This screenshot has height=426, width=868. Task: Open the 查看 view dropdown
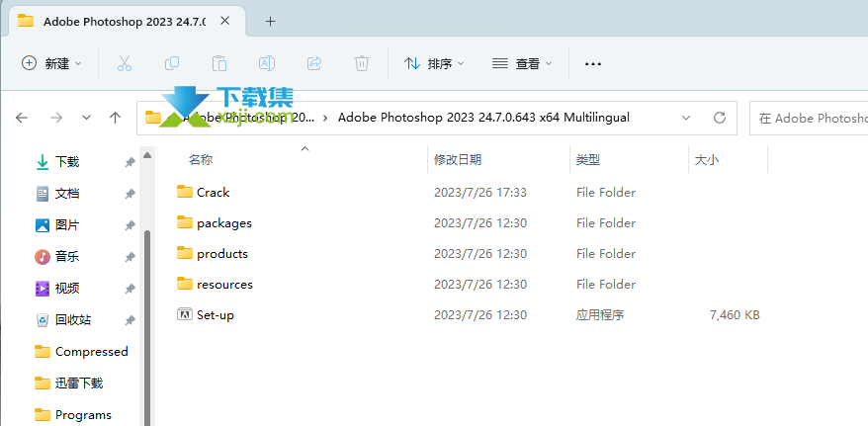click(x=522, y=63)
